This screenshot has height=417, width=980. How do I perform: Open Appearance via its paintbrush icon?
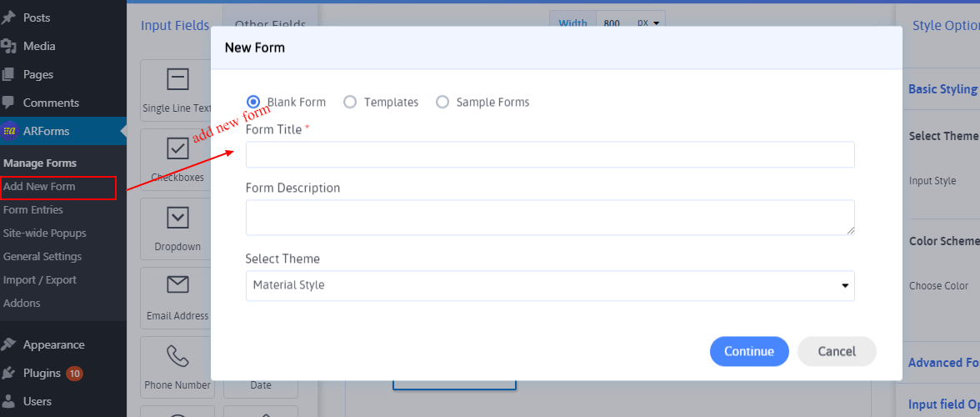(9, 344)
